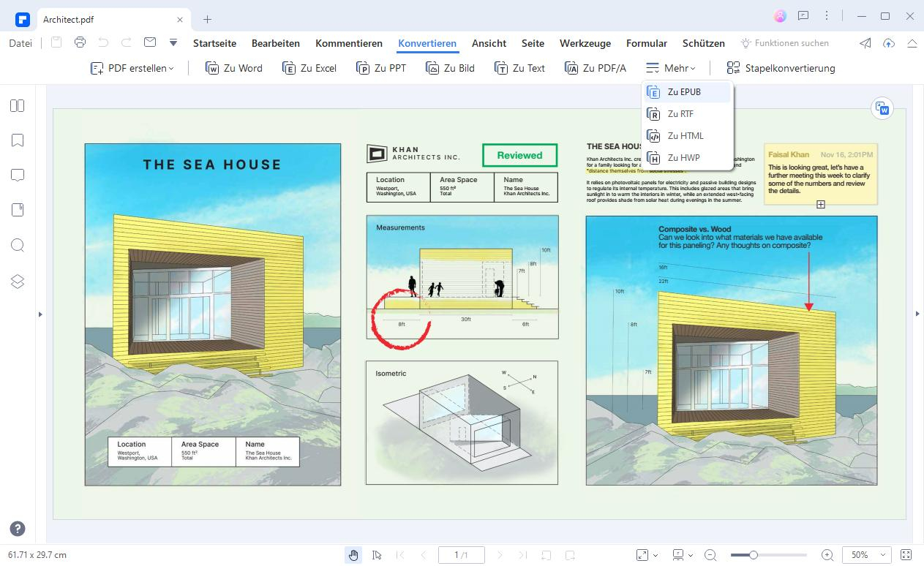Open the Mehr conversion dropdown
The image size is (924, 566).
pos(670,68)
